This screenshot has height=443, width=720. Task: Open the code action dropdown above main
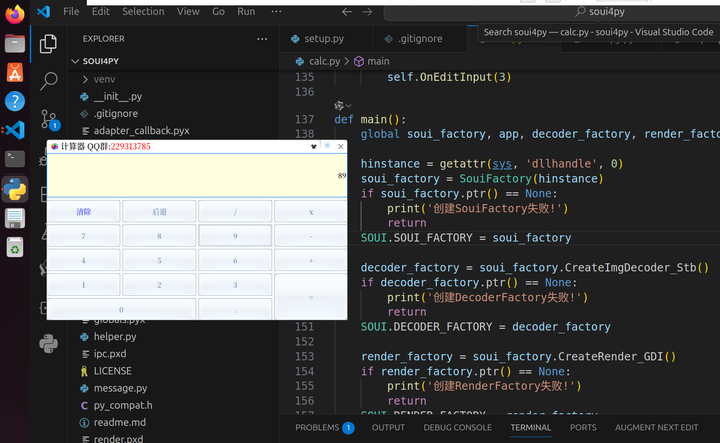pos(343,106)
